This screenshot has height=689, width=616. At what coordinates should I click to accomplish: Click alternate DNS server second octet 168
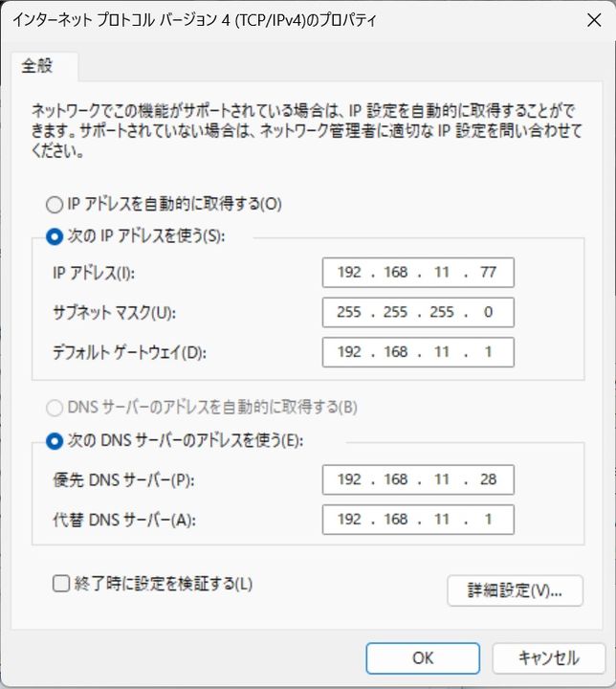coord(396,520)
